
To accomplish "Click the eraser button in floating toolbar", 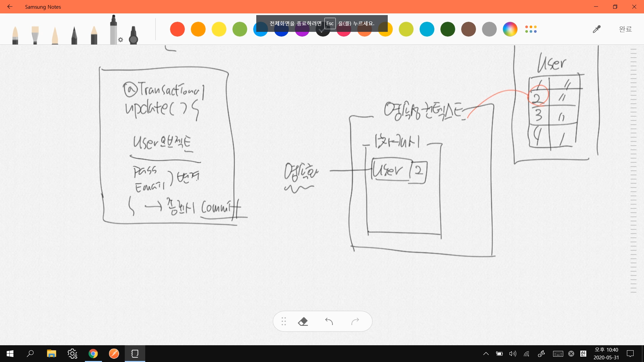I will (303, 321).
